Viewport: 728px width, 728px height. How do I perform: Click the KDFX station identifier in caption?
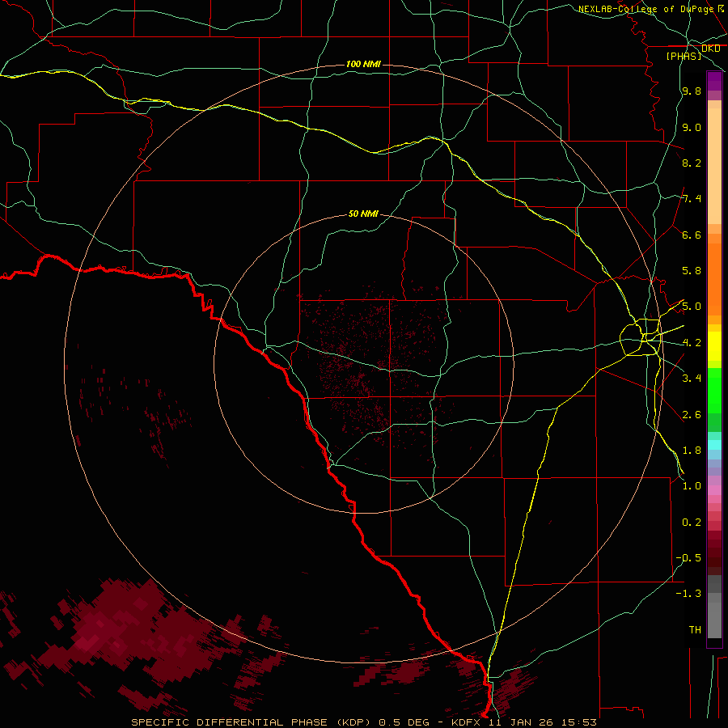[x=467, y=722]
